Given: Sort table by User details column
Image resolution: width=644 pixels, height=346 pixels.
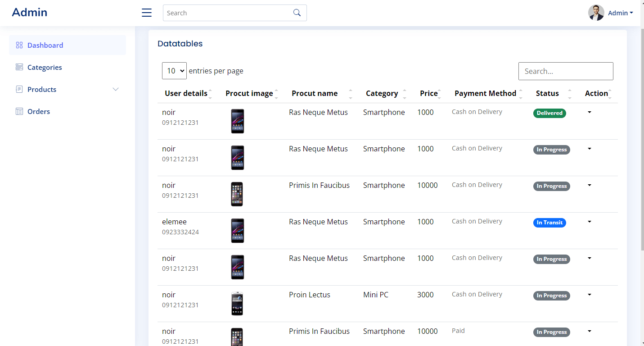Looking at the screenshot, I should pyautogui.click(x=188, y=93).
